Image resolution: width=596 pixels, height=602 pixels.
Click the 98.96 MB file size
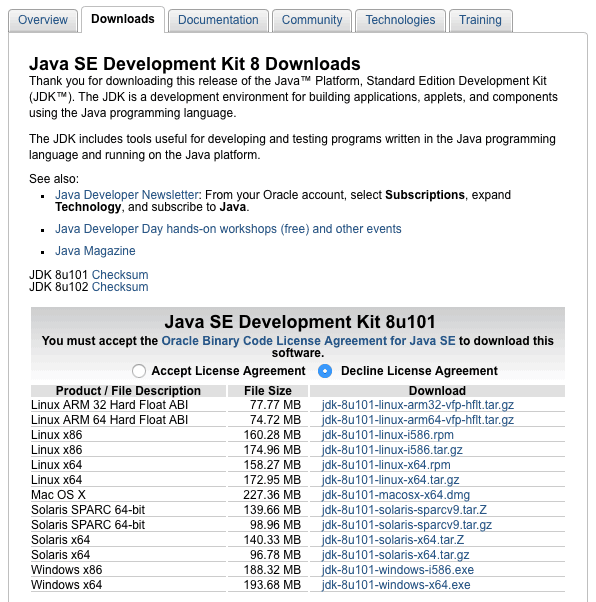275,524
